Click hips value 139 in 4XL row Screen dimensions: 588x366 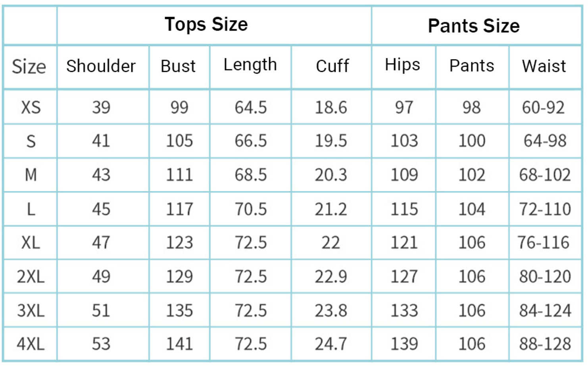tap(404, 344)
